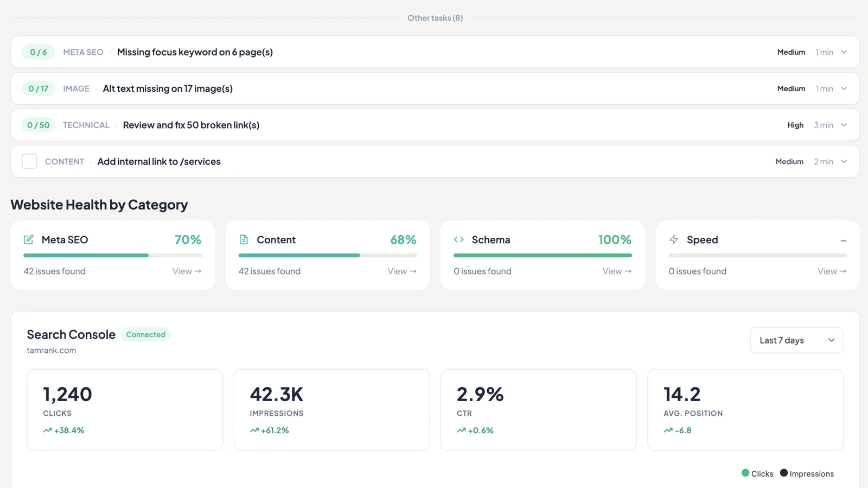
Task: Click the CTR trend arrow icon
Action: click(461, 430)
